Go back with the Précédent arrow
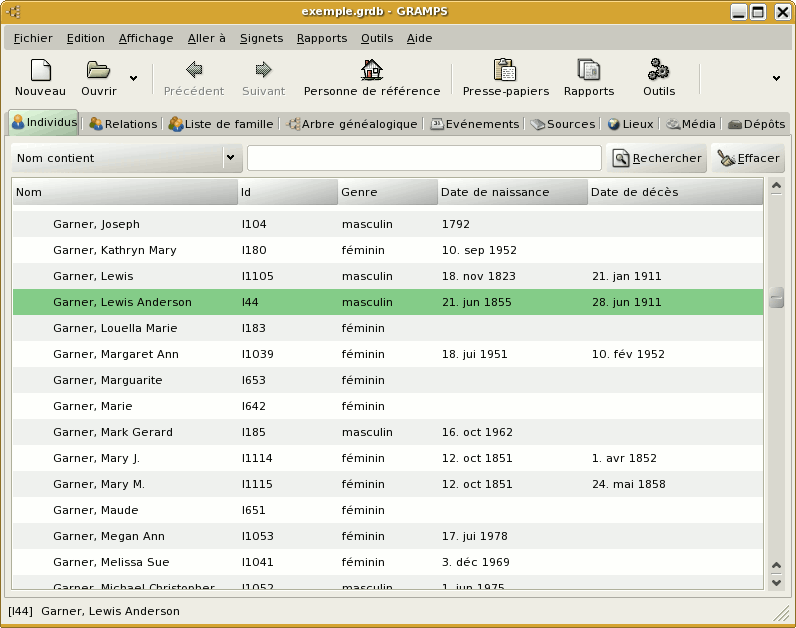The image size is (796, 628). pos(194,71)
